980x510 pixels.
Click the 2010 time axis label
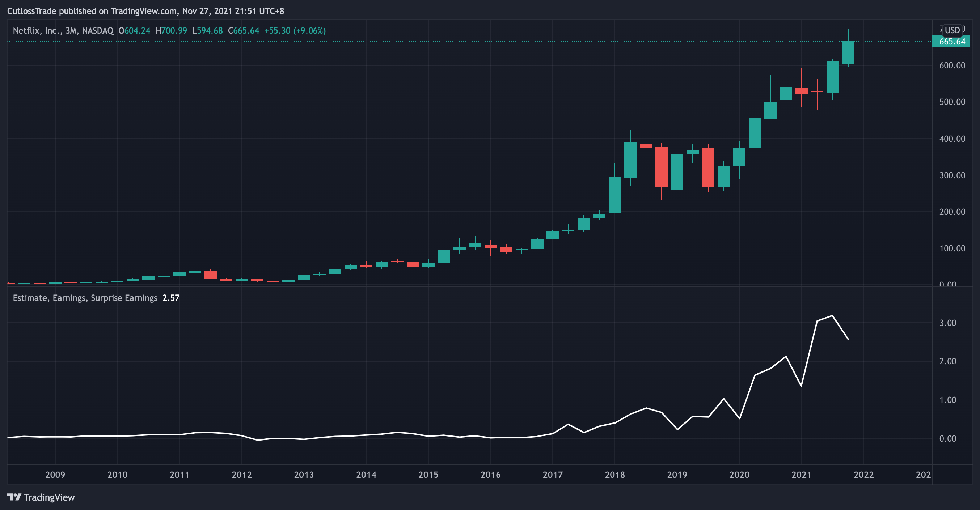[x=117, y=475]
